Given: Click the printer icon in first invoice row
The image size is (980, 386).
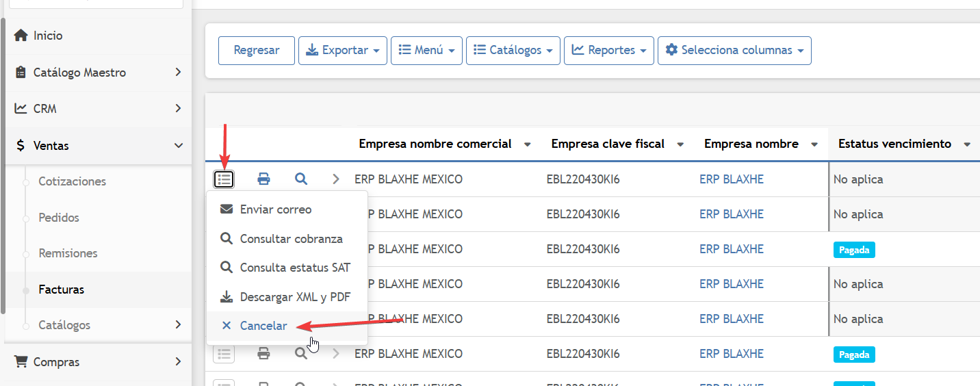Looking at the screenshot, I should pos(263,179).
